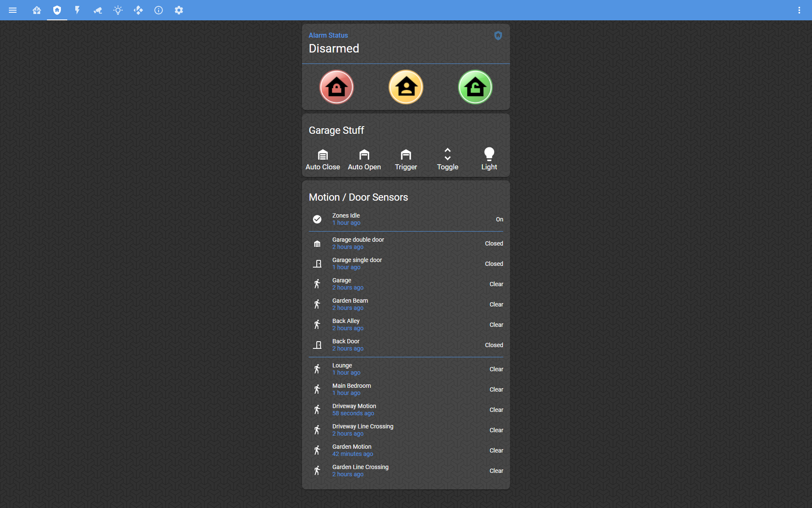This screenshot has width=812, height=508.
Task: Open the Kodi media tab
Action: point(138,10)
